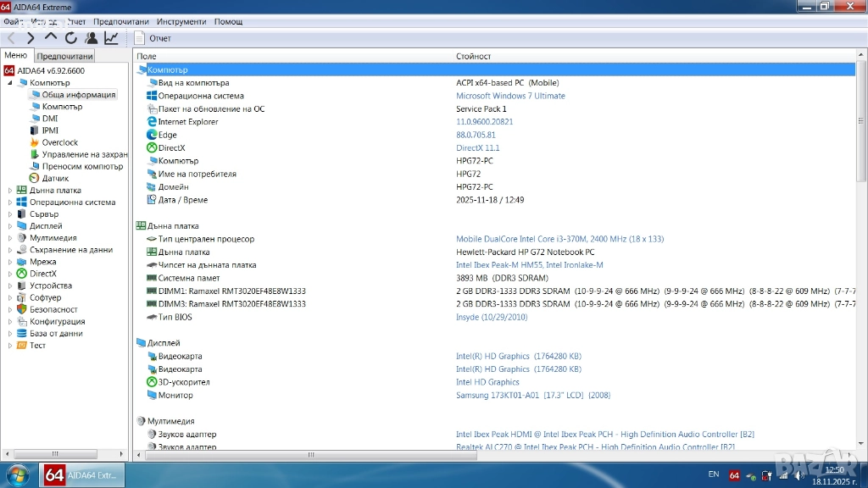Open the Датчик sensor item in tree
The image size is (868, 488).
tap(55, 178)
